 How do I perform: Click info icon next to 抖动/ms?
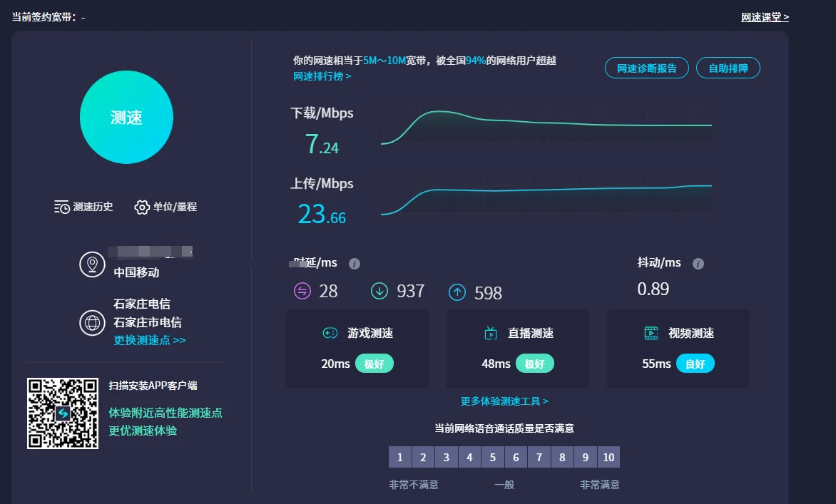(x=698, y=264)
